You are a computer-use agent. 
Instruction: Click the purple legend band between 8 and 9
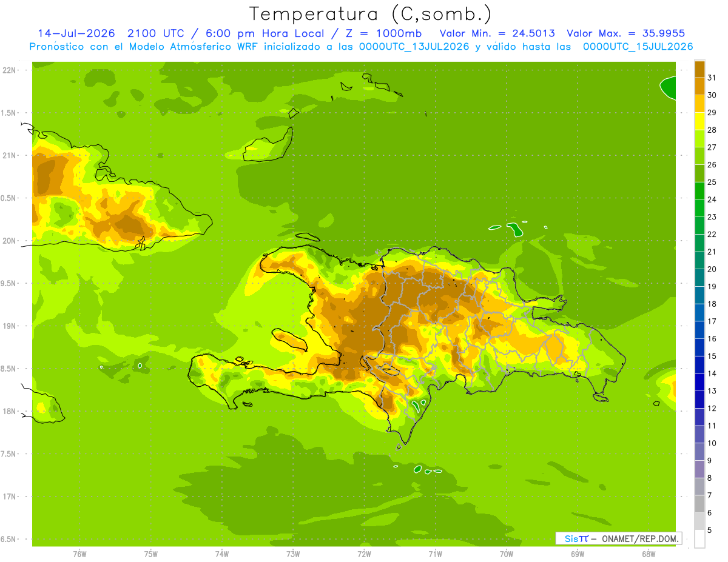(699, 469)
